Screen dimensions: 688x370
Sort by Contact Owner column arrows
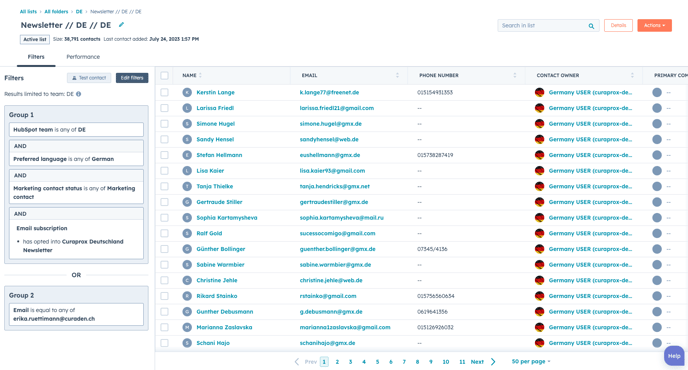click(632, 75)
